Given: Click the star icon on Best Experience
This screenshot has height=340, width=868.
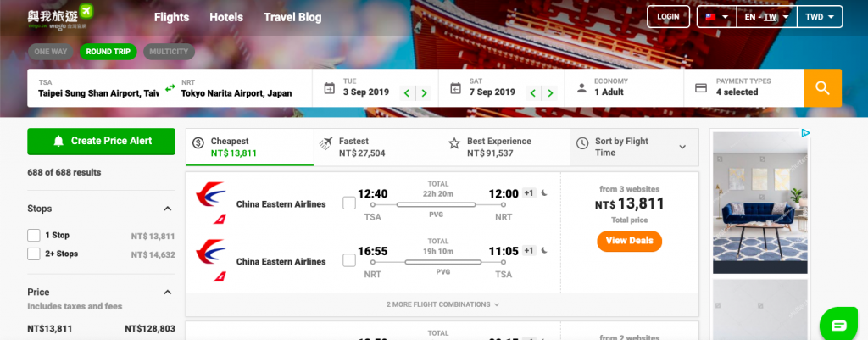Looking at the screenshot, I should click(454, 143).
